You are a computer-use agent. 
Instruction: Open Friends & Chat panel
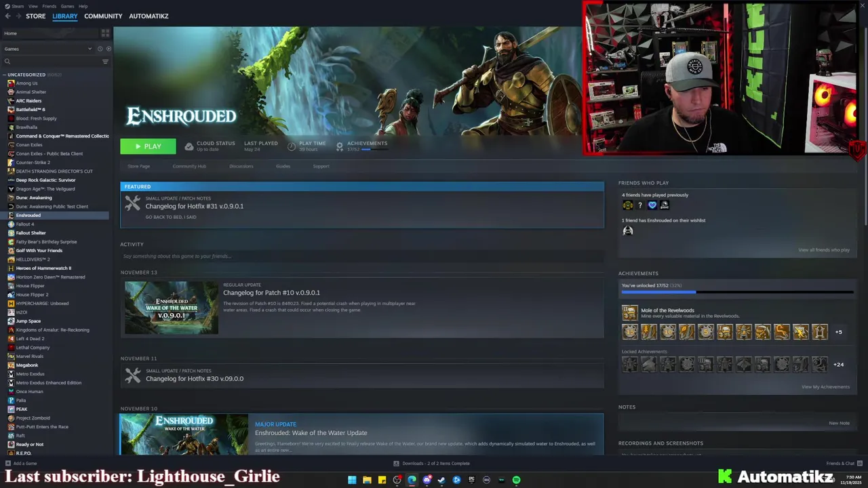pos(844,464)
